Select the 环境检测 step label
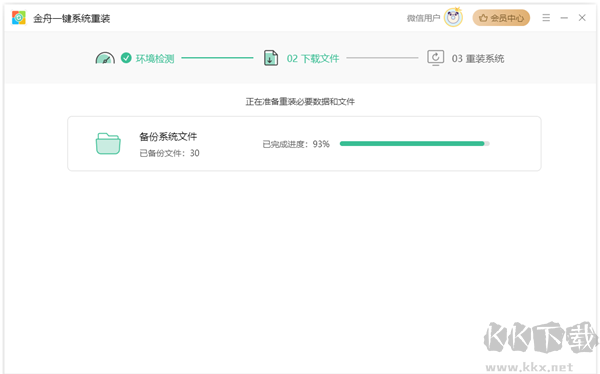Image resolution: width=600 pixels, height=374 pixels. click(155, 59)
